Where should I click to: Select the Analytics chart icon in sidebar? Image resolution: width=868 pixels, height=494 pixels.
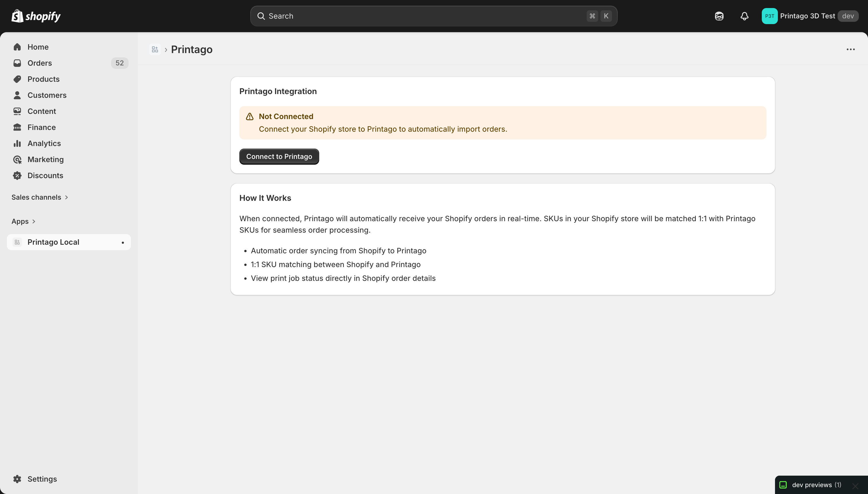pos(17,143)
